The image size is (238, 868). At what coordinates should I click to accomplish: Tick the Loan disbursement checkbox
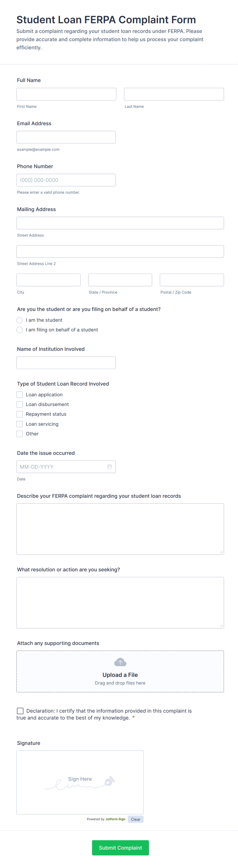pyautogui.click(x=20, y=404)
